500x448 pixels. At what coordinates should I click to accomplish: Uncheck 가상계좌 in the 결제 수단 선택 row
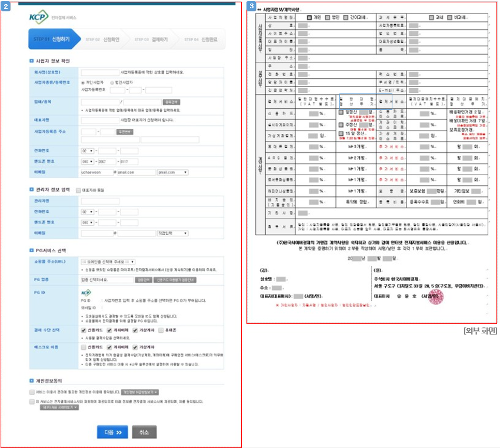[135, 330]
